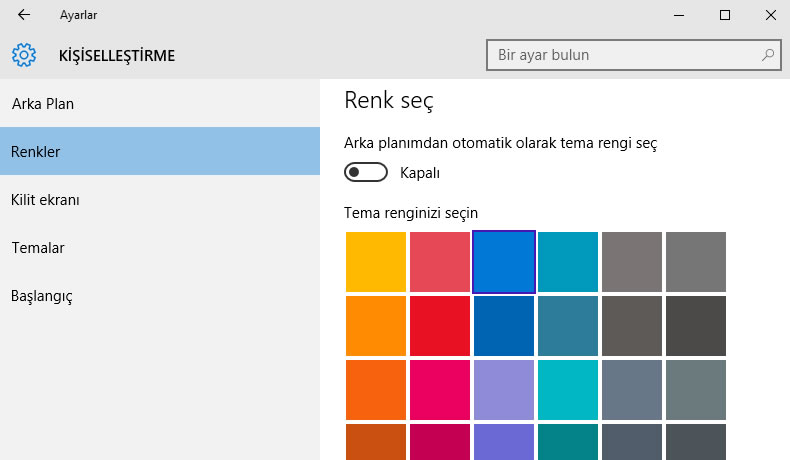Open the Arka Plan section

tap(160, 103)
